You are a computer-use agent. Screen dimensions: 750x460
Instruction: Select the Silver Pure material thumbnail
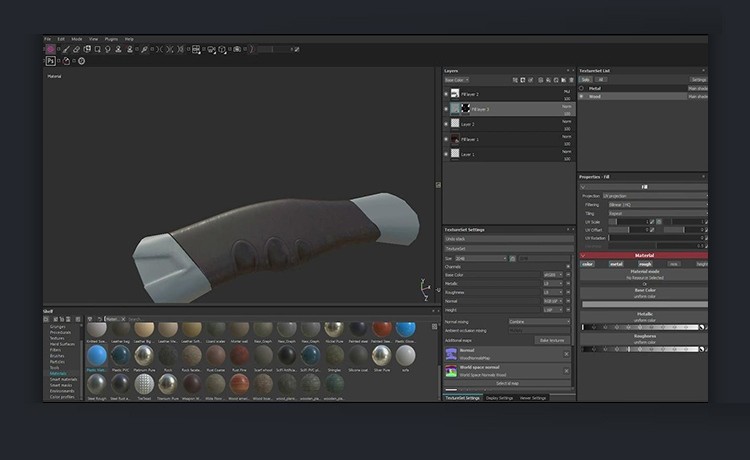(x=381, y=356)
